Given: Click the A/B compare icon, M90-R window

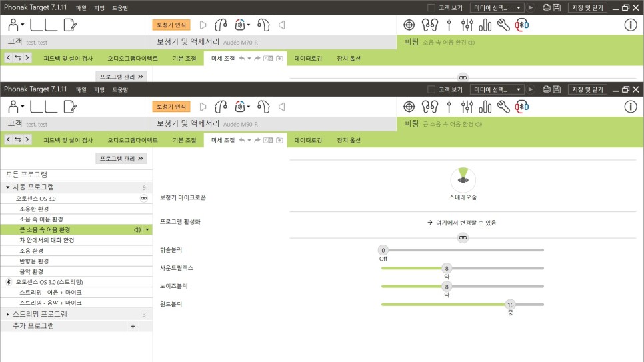Looking at the screenshot, I should coord(268,140).
